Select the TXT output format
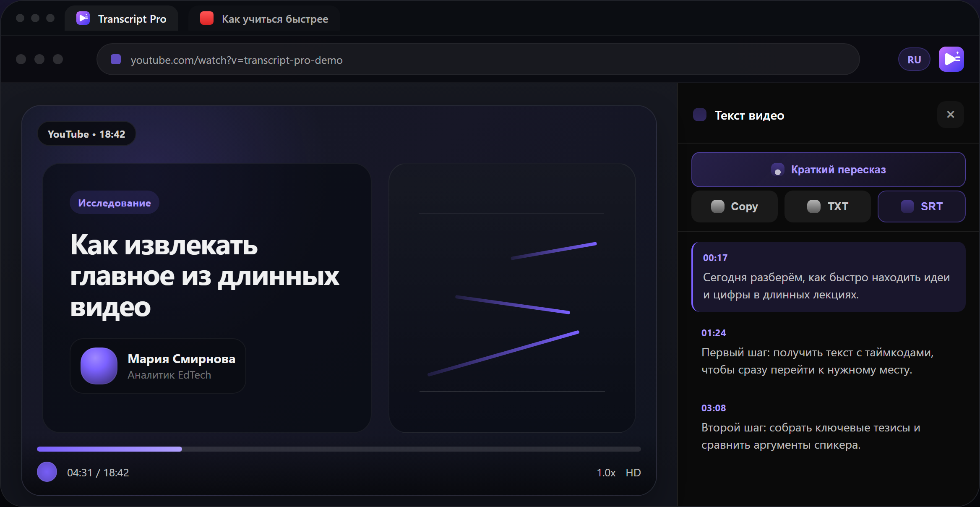This screenshot has height=507, width=980. 827,206
